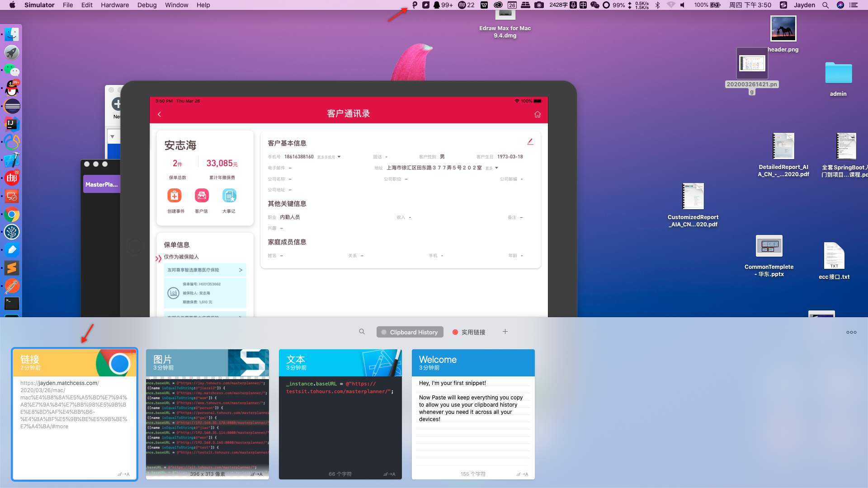The image size is (868, 488).
Task: Open the Debug menu in menu bar
Action: point(146,5)
